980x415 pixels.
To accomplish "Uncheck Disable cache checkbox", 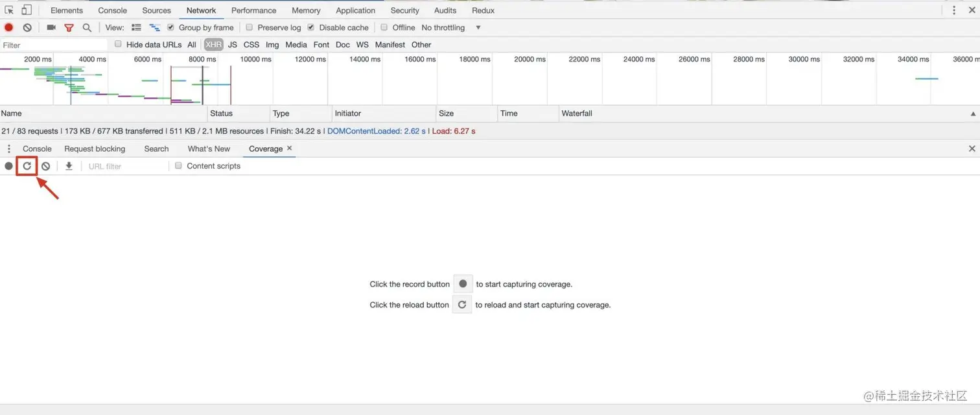I will click(311, 27).
